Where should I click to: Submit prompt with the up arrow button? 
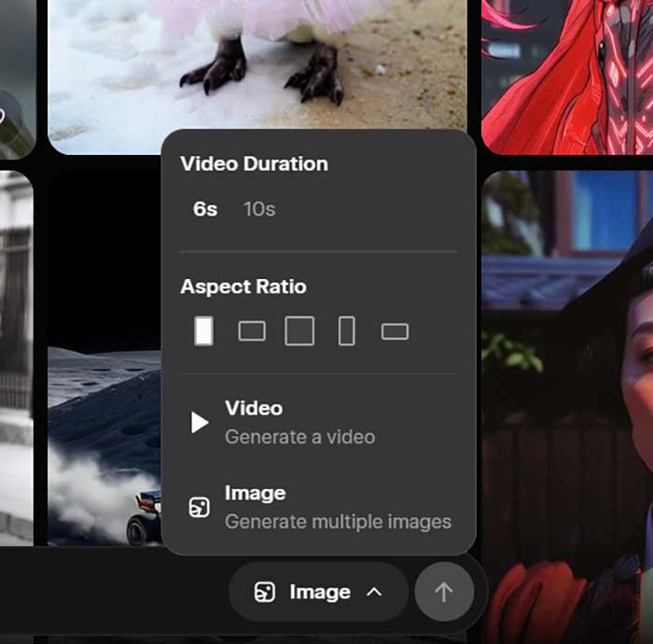point(444,592)
